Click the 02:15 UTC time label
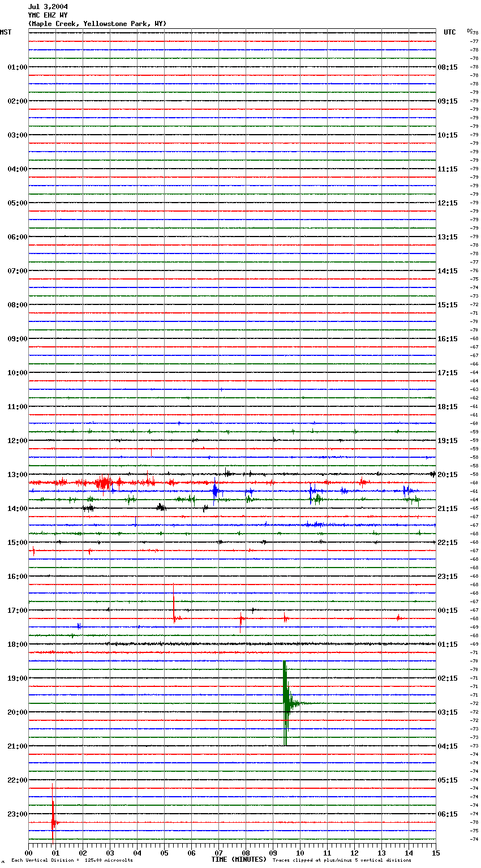The width and height of the screenshot is (481, 868). click(x=448, y=678)
